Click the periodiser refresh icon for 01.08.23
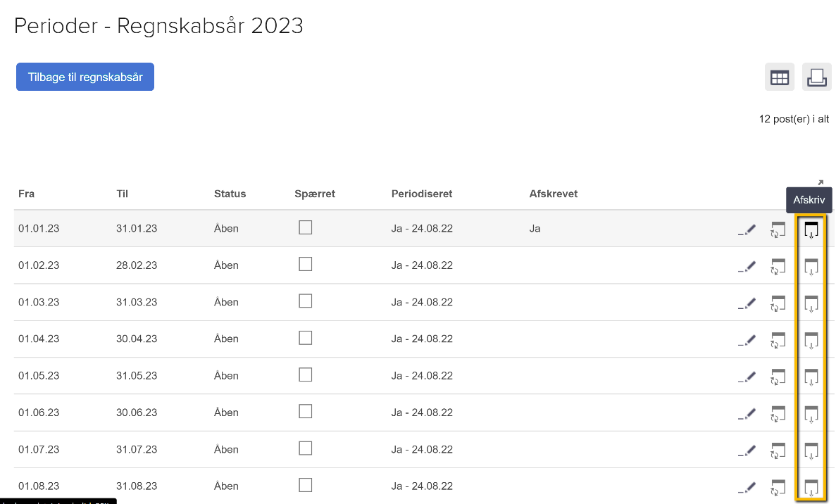The height and width of the screenshot is (504, 836). coord(778,487)
